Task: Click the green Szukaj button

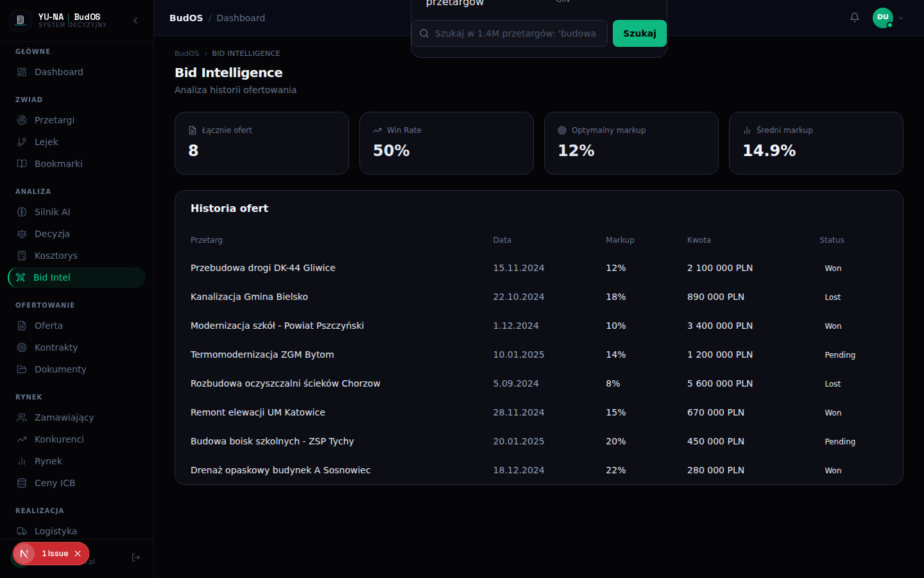Action: [640, 33]
